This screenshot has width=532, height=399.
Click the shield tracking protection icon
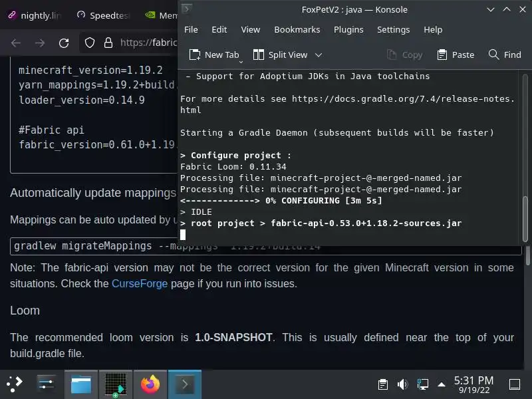(90, 43)
